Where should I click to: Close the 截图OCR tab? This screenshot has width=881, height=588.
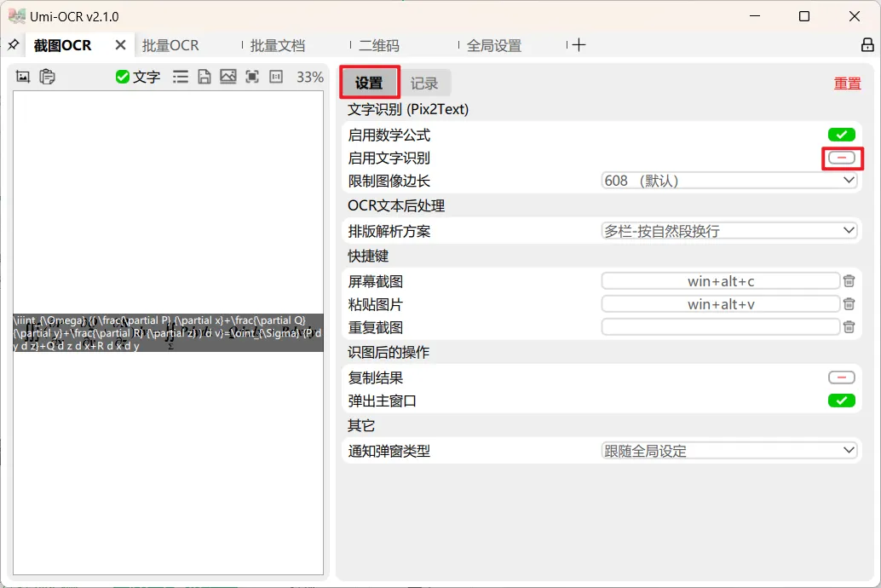coord(120,45)
